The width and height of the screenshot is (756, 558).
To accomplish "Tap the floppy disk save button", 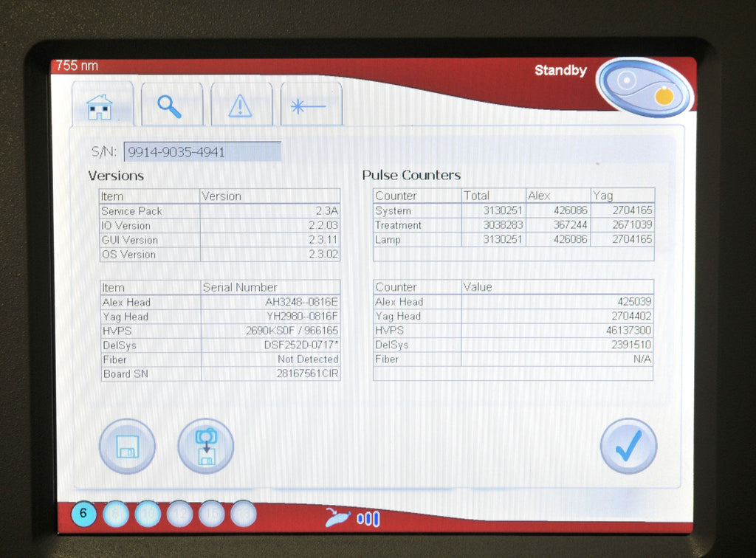I will click(127, 447).
